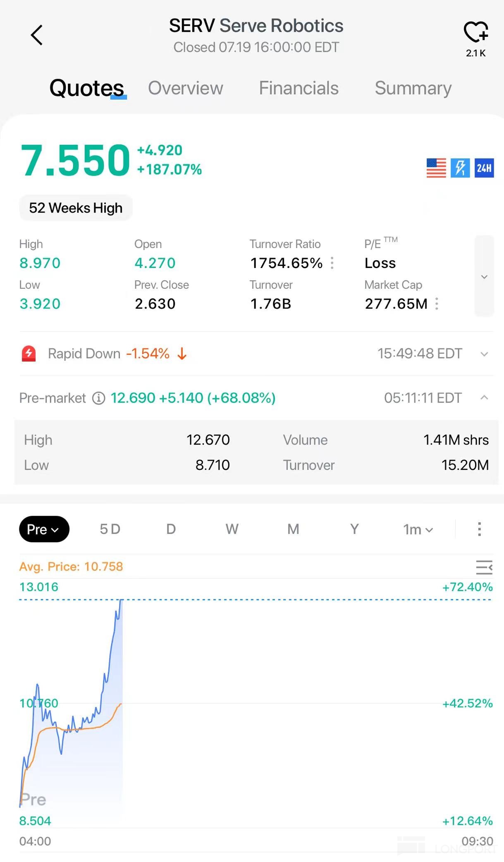The image size is (504, 862).
Task: Expand the quote details panel chevron
Action: point(484,276)
